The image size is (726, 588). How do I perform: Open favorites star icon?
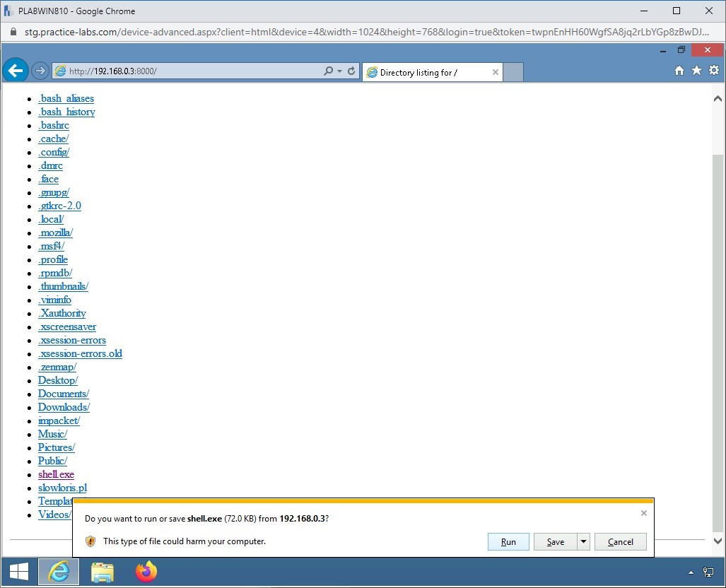click(696, 71)
